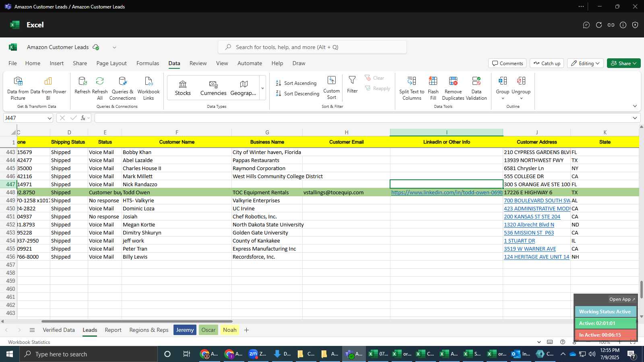Image resolution: width=644 pixels, height=362 pixels.
Task: Click the taskbar search box
Action: tap(89, 354)
